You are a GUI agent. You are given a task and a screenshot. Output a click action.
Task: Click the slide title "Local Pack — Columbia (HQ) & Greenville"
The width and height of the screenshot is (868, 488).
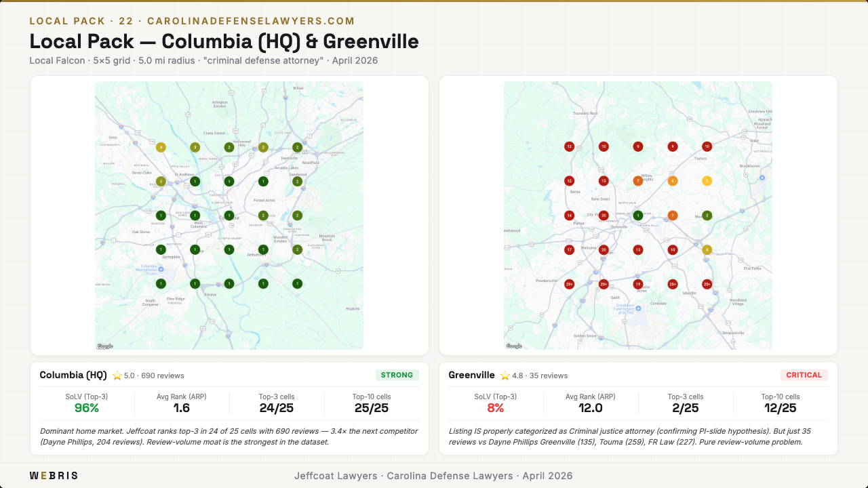224,41
